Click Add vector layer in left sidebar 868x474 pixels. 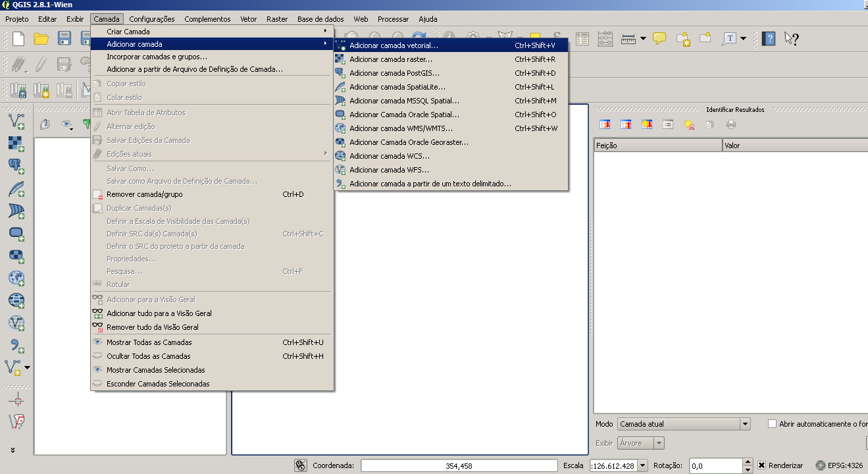16,121
